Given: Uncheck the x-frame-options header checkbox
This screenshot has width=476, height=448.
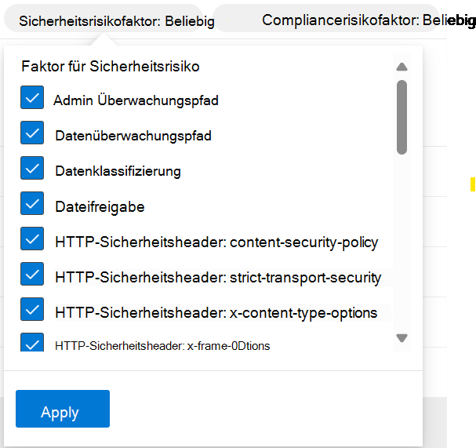Looking at the screenshot, I should click(32, 343).
